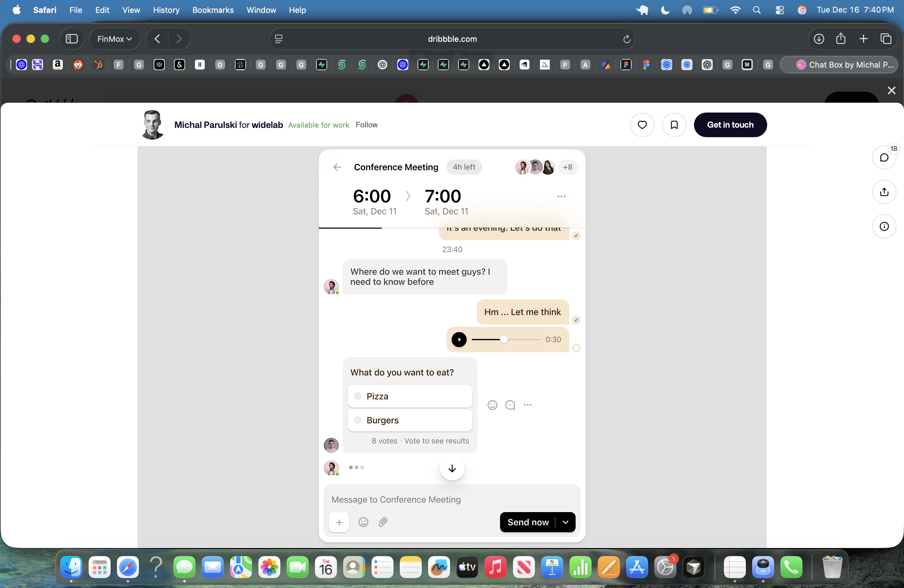Open the FinMox tab group dropdown
The height and width of the screenshot is (588, 904).
pos(114,39)
